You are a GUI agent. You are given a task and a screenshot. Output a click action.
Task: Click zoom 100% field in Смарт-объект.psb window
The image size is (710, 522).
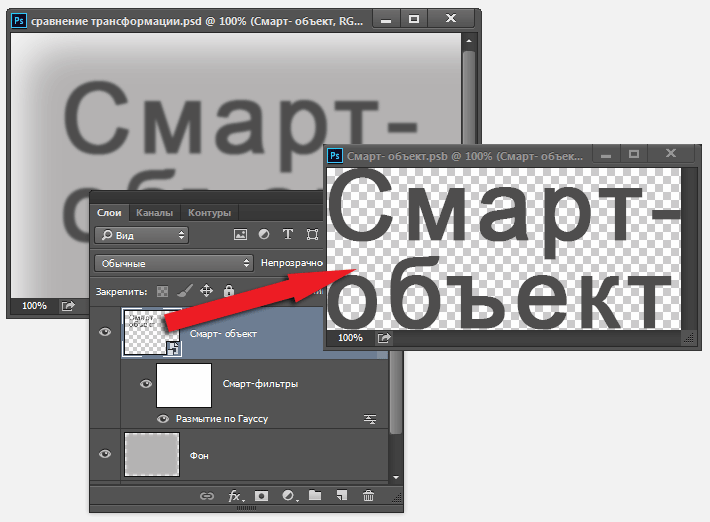tap(350, 338)
